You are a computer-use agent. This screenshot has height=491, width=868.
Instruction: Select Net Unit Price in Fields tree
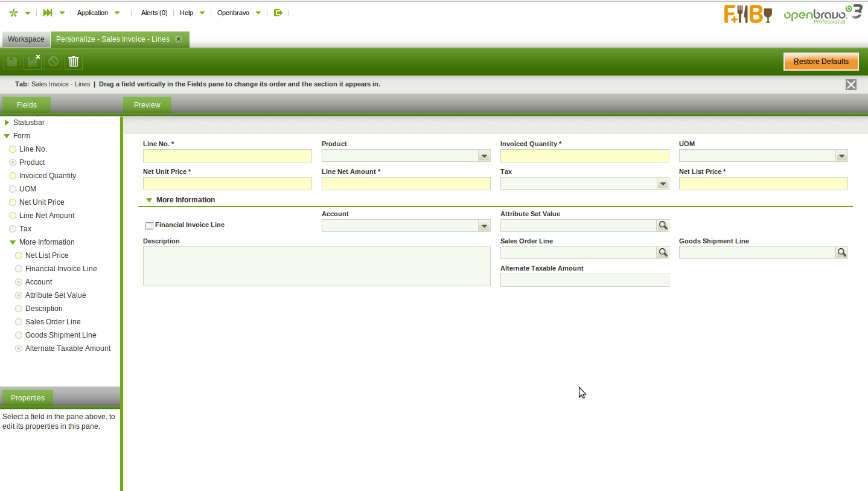click(x=41, y=202)
